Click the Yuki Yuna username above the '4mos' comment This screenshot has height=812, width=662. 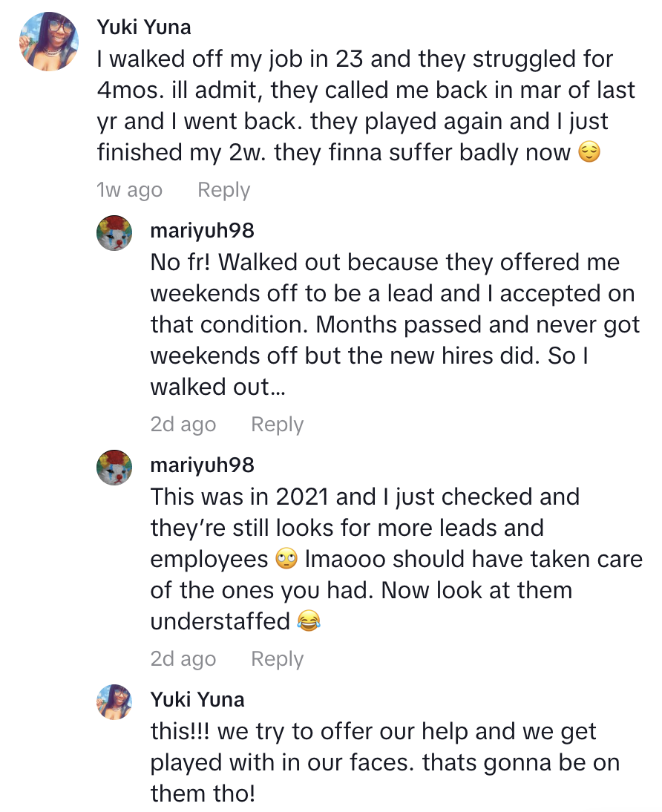(x=144, y=27)
